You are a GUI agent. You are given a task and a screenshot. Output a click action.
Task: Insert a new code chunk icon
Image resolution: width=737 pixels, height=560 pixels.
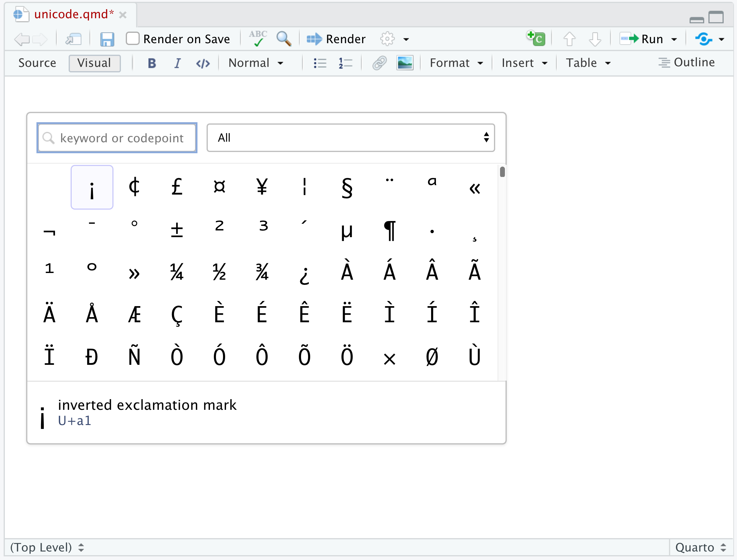536,39
